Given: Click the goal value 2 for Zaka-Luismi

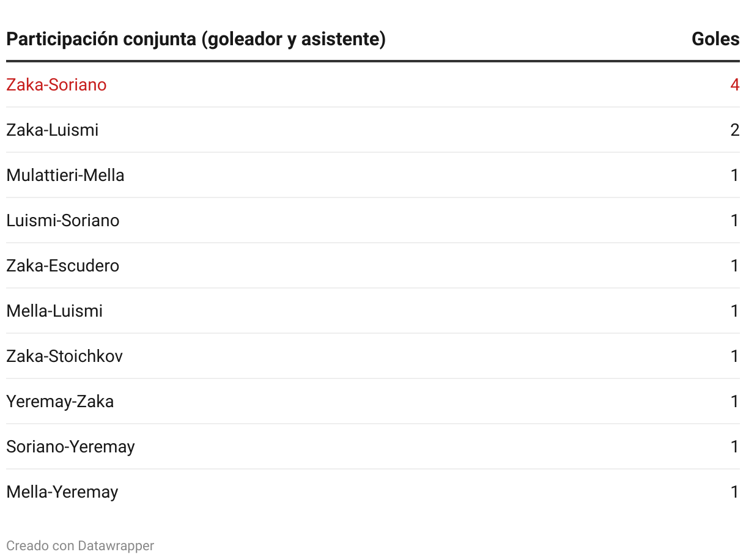Looking at the screenshot, I should 734,130.
